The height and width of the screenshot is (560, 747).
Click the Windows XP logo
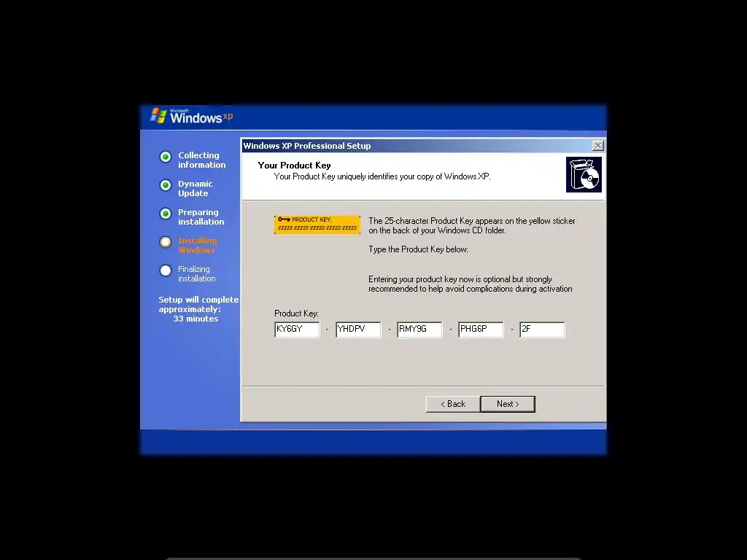click(x=192, y=116)
